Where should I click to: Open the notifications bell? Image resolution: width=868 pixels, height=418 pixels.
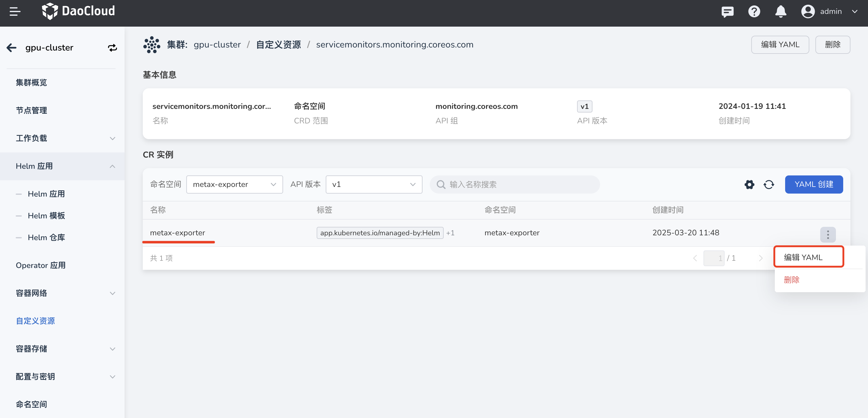pos(780,11)
